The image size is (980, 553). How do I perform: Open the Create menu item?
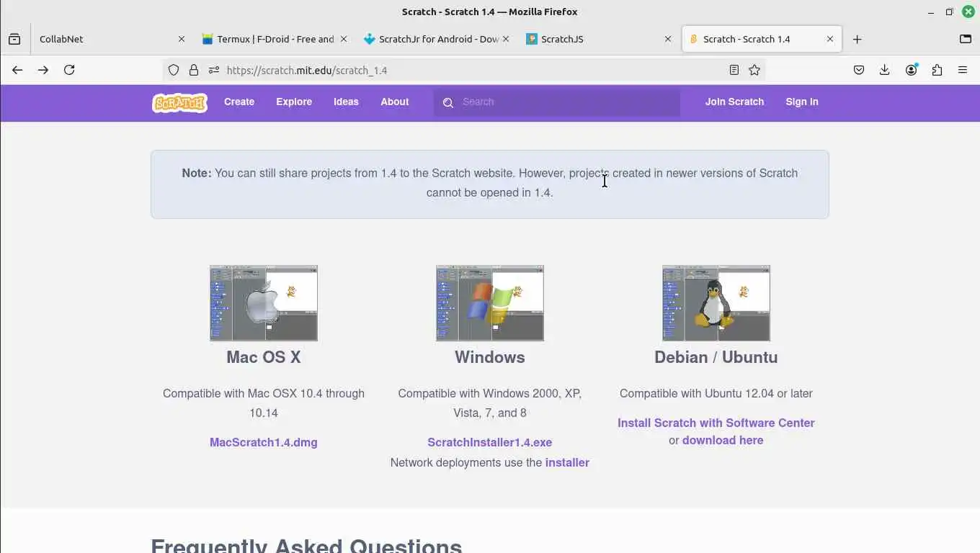(x=239, y=102)
